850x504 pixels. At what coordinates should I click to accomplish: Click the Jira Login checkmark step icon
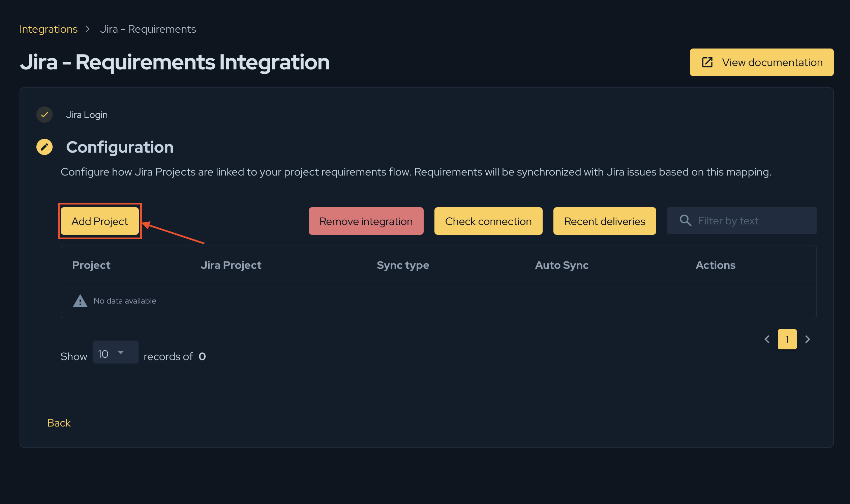click(44, 115)
